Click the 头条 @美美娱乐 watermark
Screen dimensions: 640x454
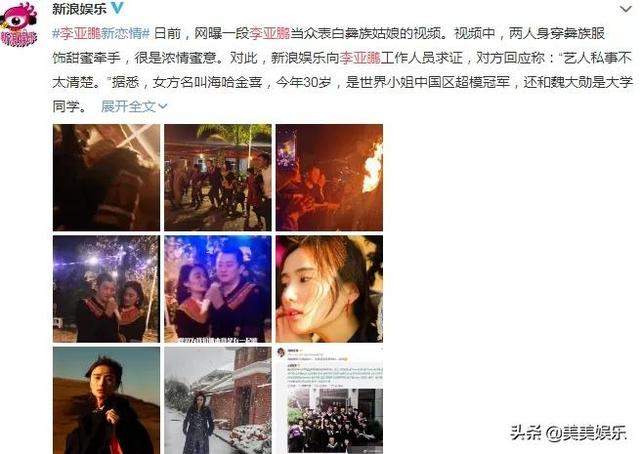tap(568, 433)
